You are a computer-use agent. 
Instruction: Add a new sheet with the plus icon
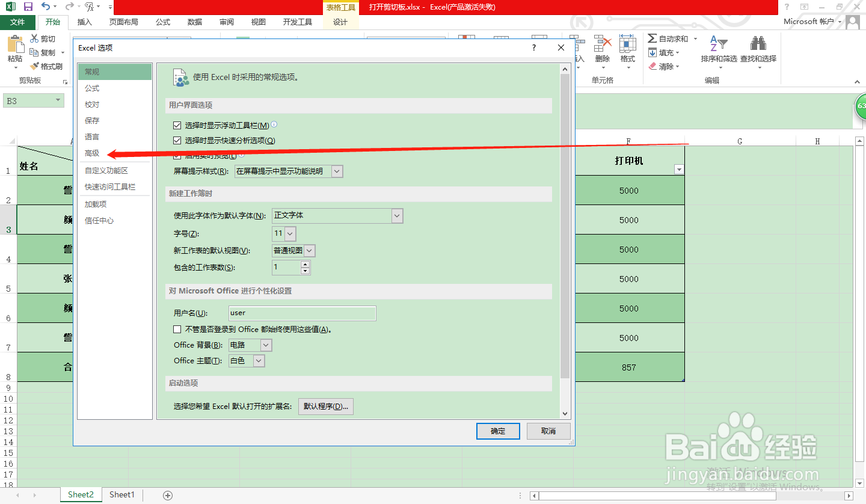click(x=168, y=495)
